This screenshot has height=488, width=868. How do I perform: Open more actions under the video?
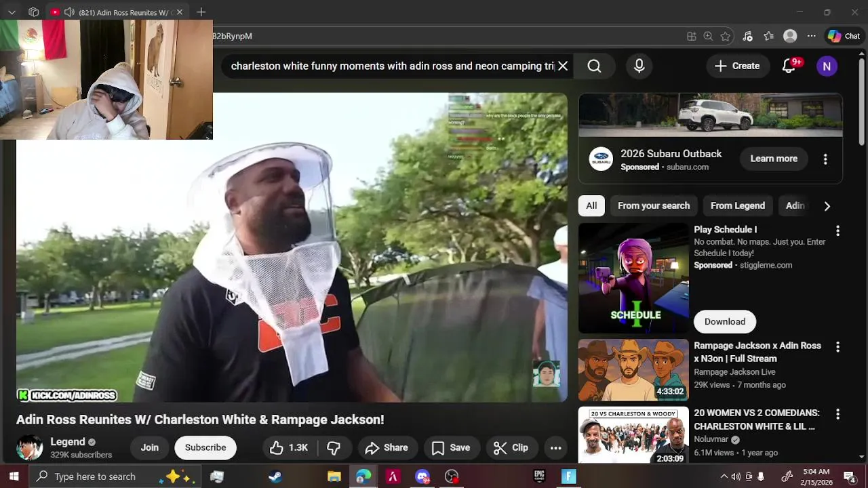pyautogui.click(x=555, y=447)
